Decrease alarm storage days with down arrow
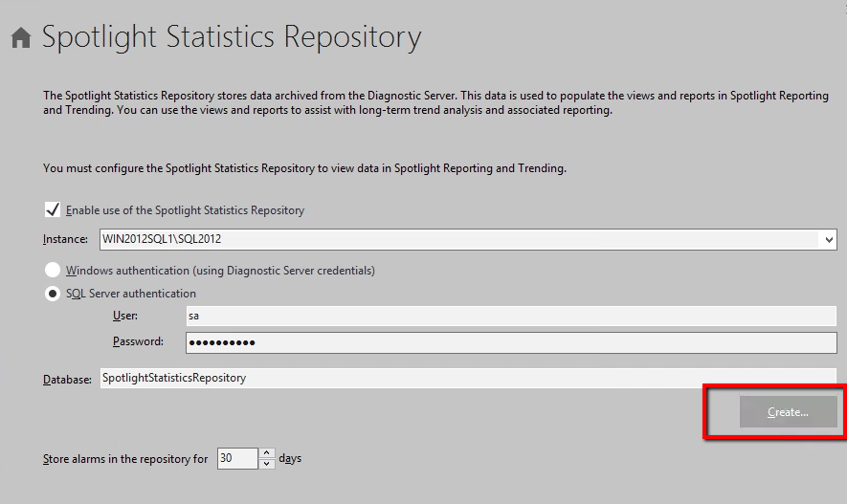Viewport: 847px width, 504px height. [267, 464]
